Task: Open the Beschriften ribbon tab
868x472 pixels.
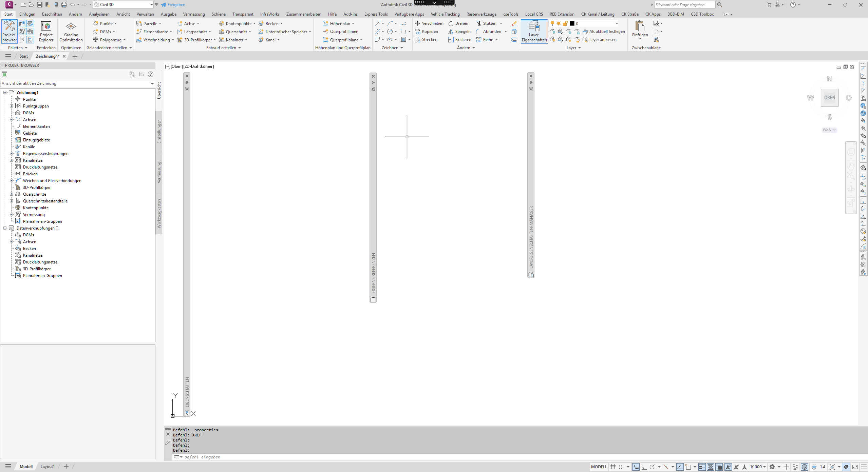Action: 52,14
